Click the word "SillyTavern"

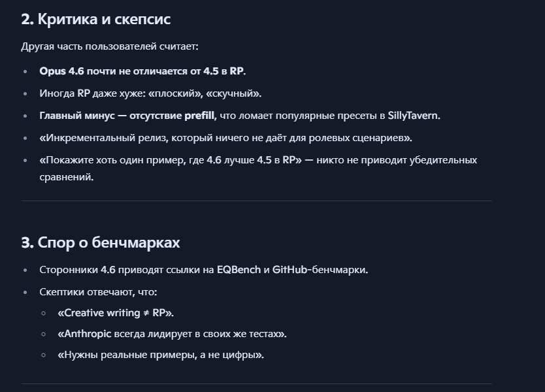pos(413,115)
